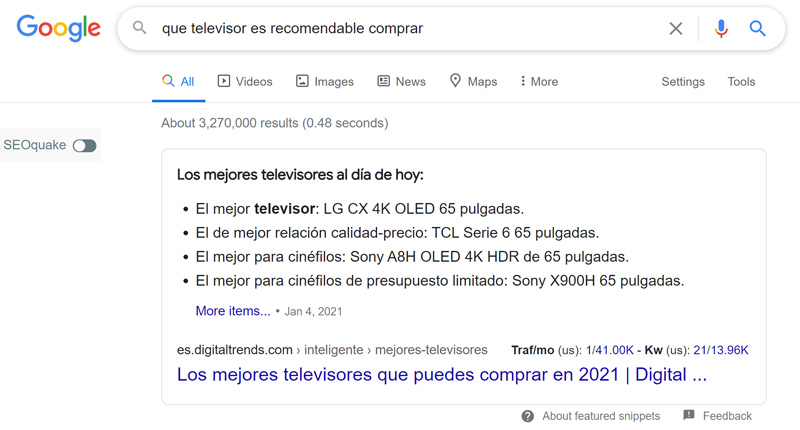Click the LG CX 4K OLED list item
The width and height of the screenshot is (800, 430).
[x=360, y=209]
